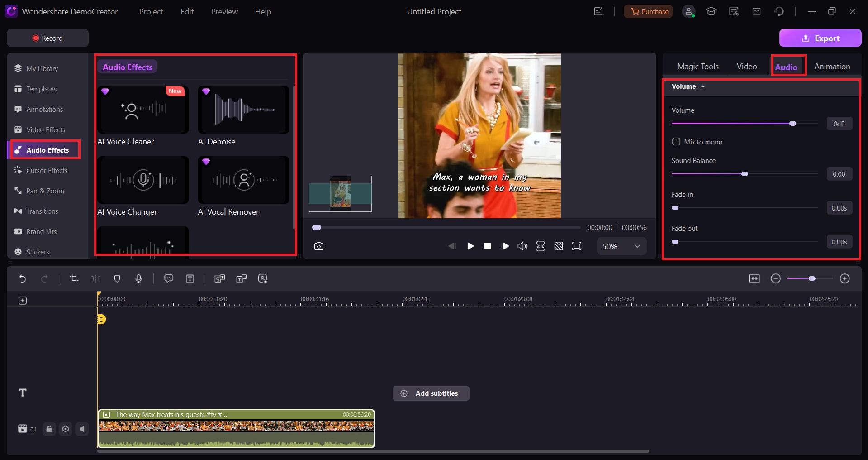868x460 pixels.
Task: Lock track 01 with lock icon
Action: click(49, 429)
